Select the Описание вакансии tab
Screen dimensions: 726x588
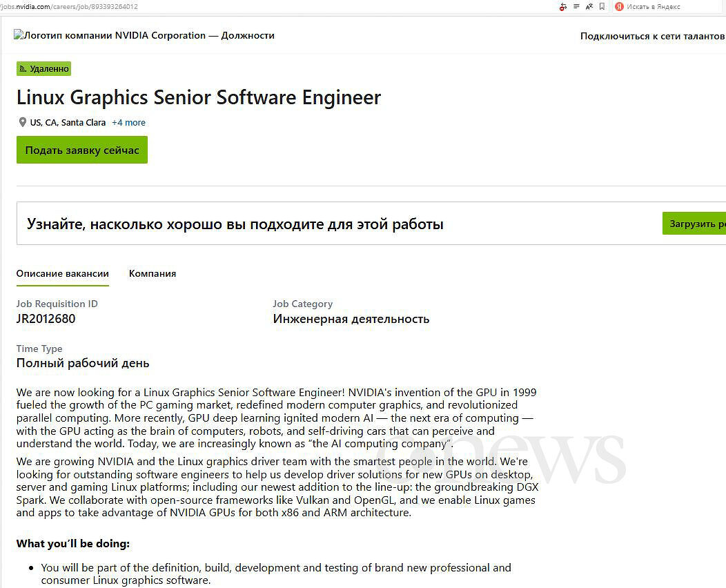(x=63, y=273)
